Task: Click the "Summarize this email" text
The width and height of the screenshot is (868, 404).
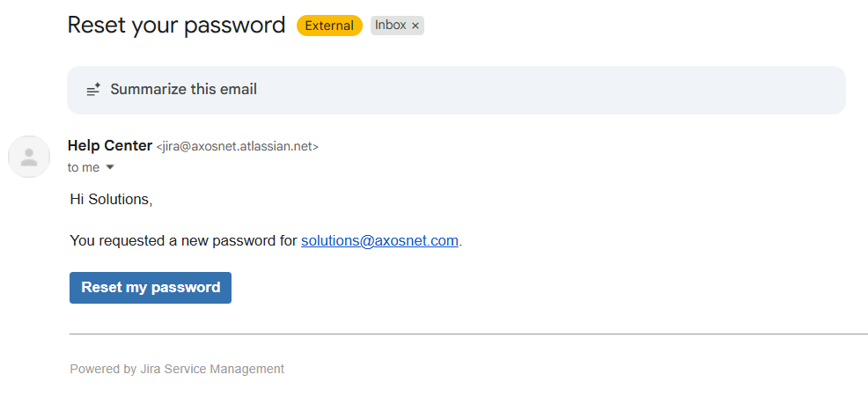Action: 183,90
